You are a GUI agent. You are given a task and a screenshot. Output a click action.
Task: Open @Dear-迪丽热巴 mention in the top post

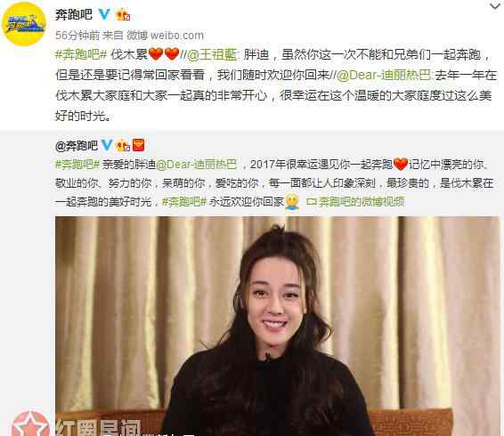(384, 75)
